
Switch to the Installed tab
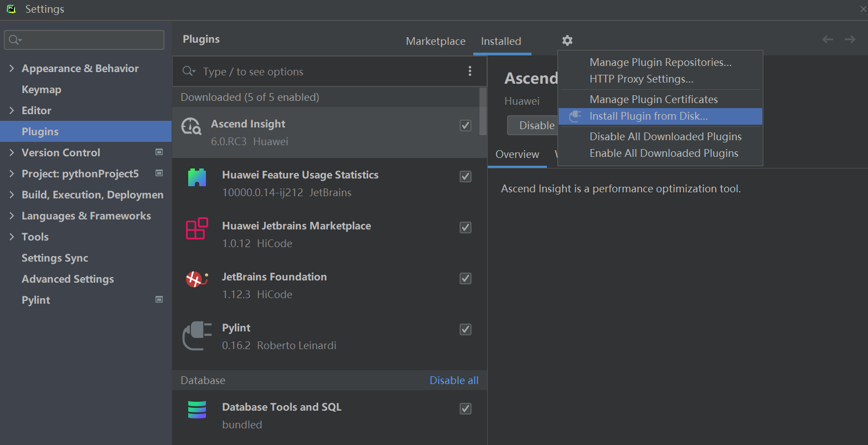(501, 41)
